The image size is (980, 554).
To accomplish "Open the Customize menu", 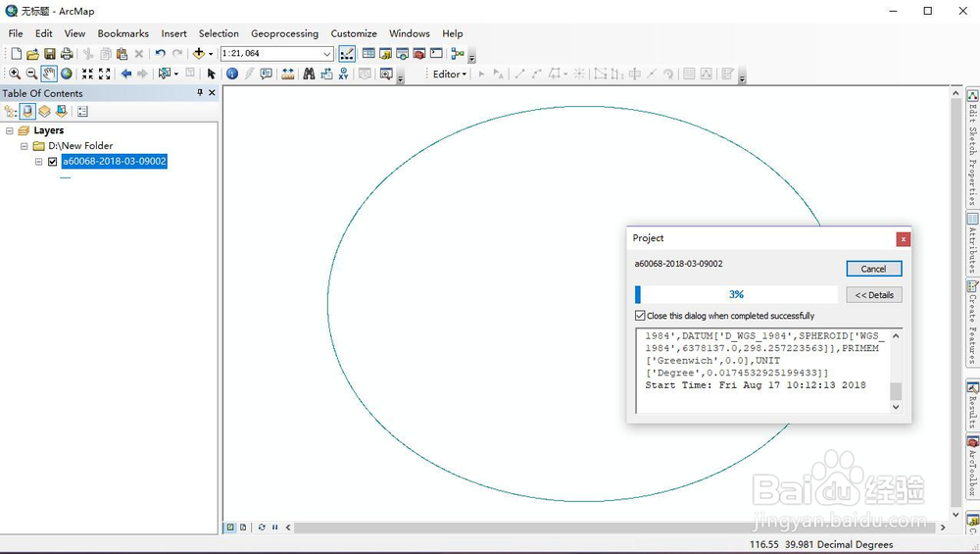I will (x=354, y=33).
